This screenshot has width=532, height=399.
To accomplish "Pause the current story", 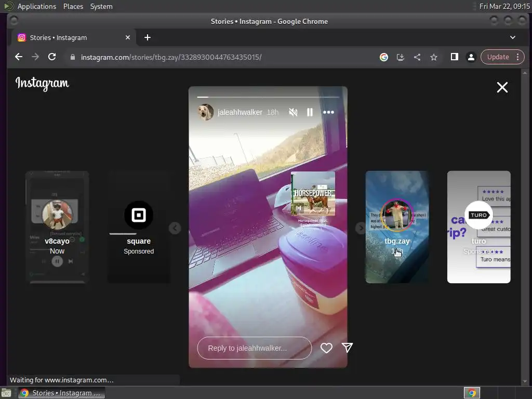I will click(310, 112).
